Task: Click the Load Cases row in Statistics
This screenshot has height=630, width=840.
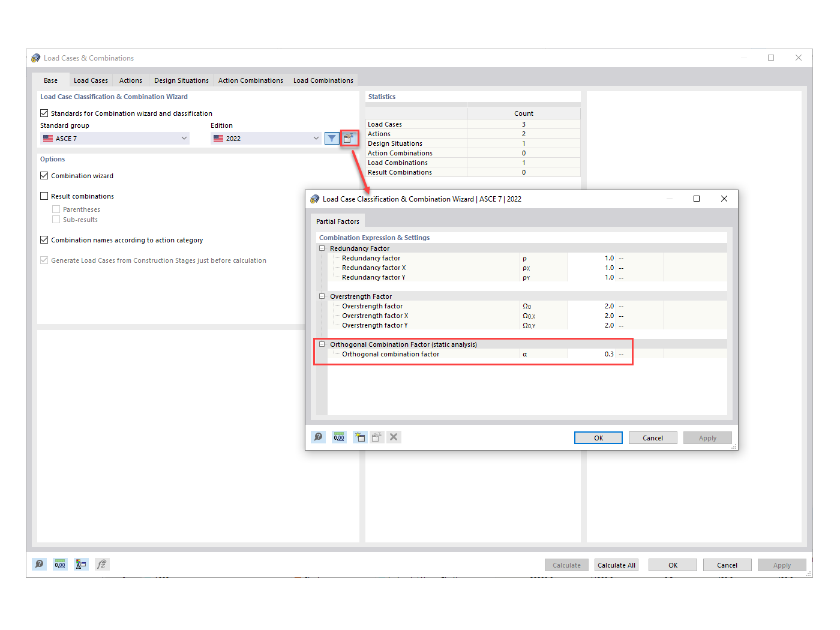Action: pos(473,124)
